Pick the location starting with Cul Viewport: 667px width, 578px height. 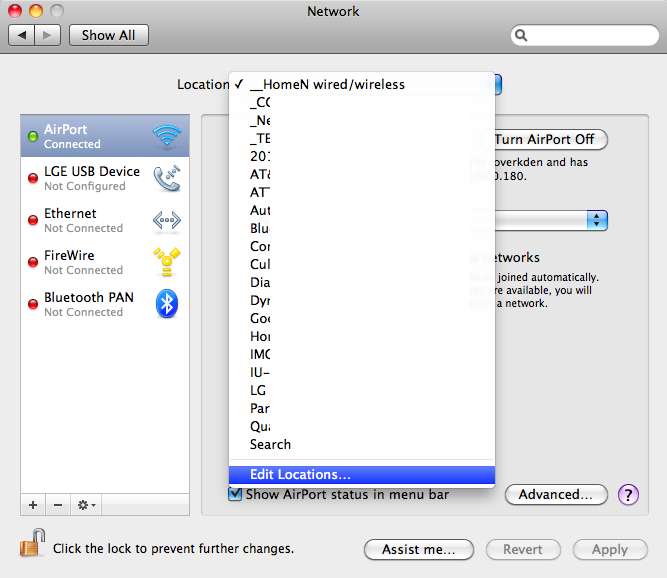coord(362,264)
